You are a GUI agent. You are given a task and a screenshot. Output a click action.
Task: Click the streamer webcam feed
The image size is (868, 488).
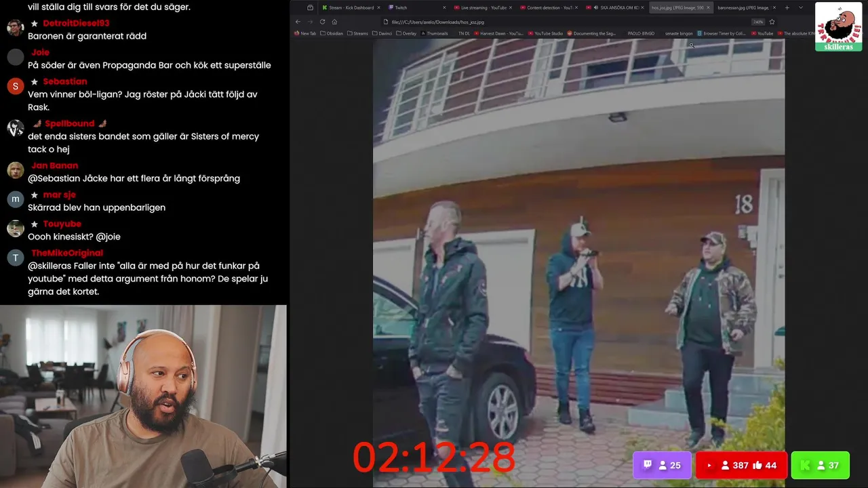[x=143, y=396]
